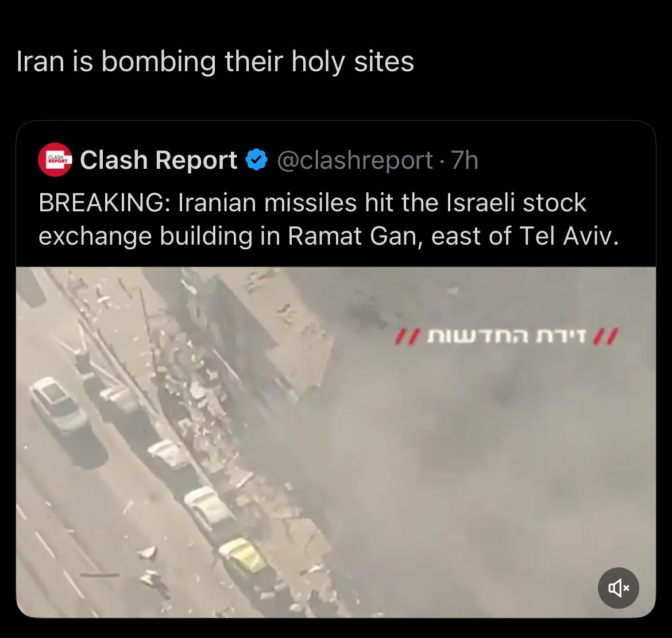
Task: Click the Hebrew news watermark in the video
Action: [507, 337]
